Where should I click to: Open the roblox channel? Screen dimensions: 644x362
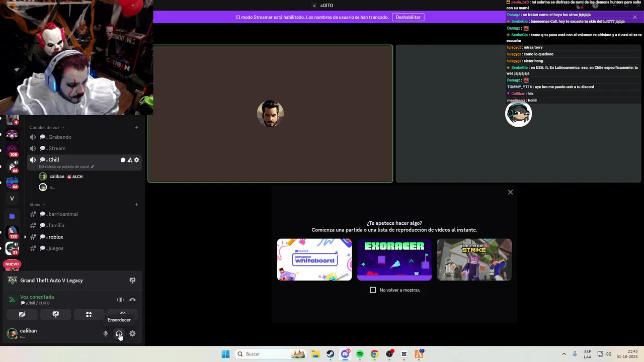[x=84, y=237]
